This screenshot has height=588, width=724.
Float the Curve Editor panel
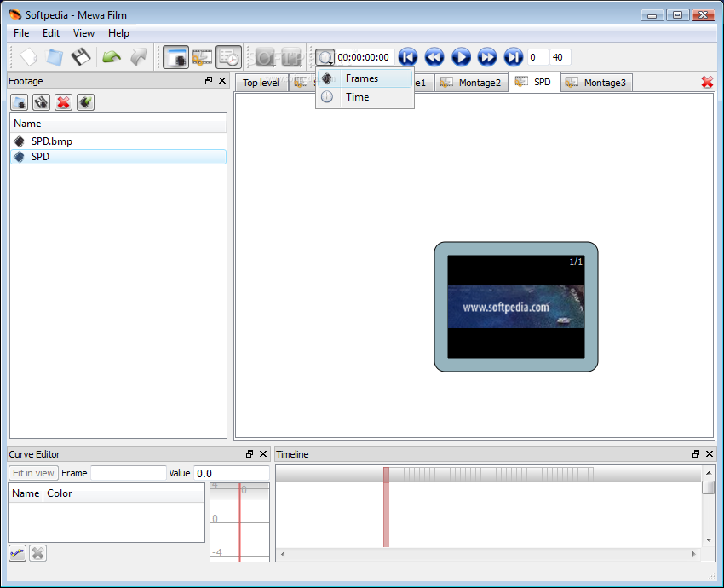pos(250,454)
